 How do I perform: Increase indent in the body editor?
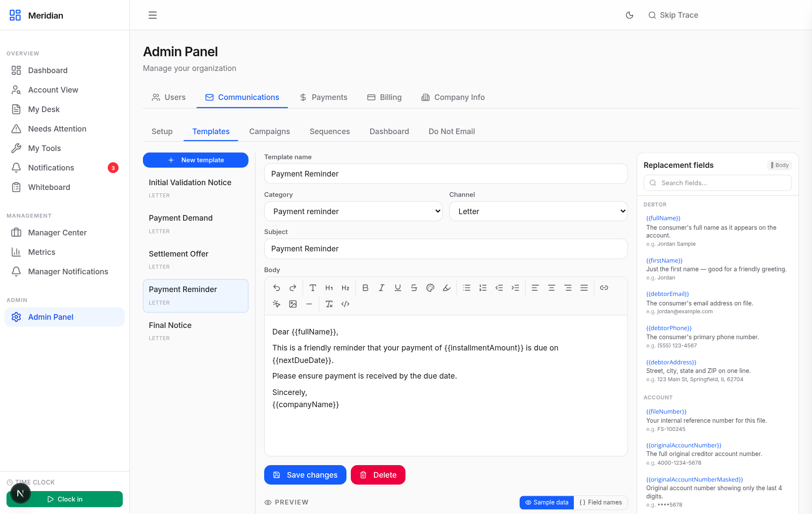(515, 288)
